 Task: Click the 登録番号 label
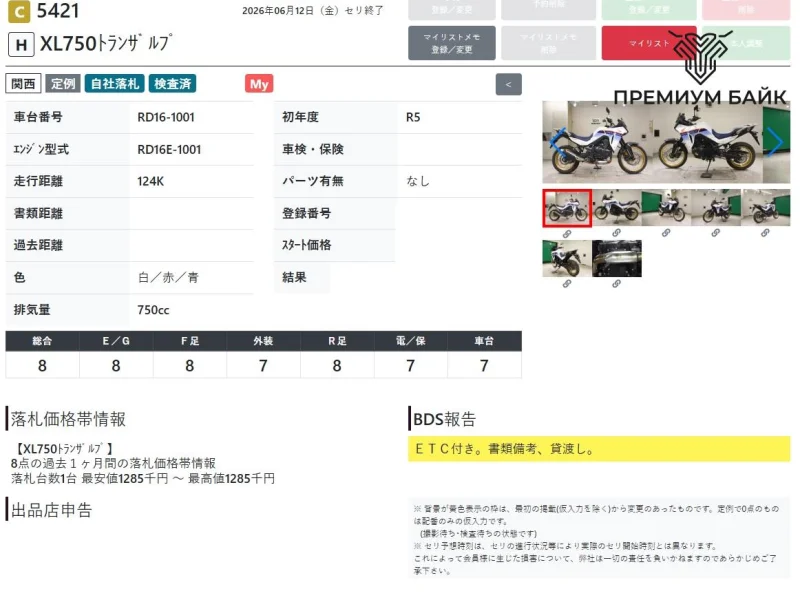pyautogui.click(x=307, y=213)
